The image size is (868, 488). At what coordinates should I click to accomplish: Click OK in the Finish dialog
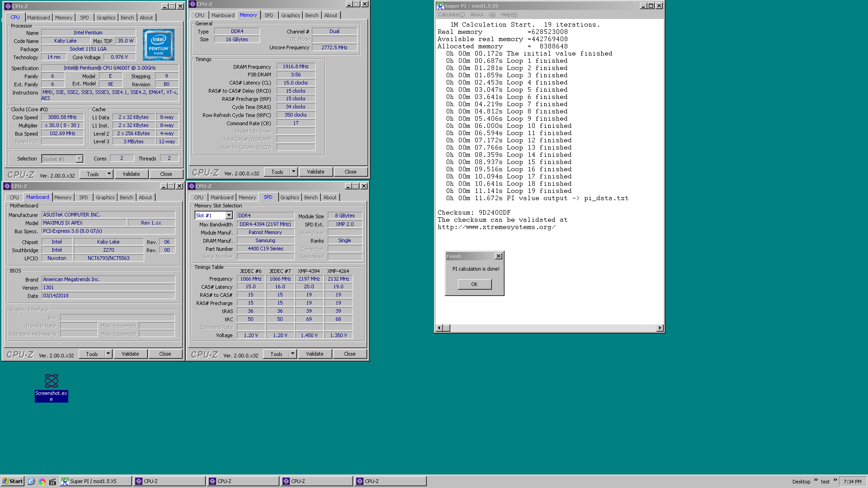[x=474, y=284]
